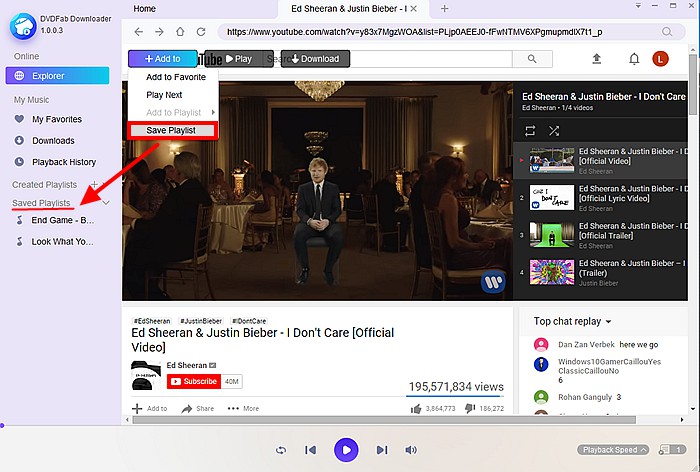This screenshot has width=700, height=472.
Task: Open YouTube notifications bell
Action: (x=634, y=58)
